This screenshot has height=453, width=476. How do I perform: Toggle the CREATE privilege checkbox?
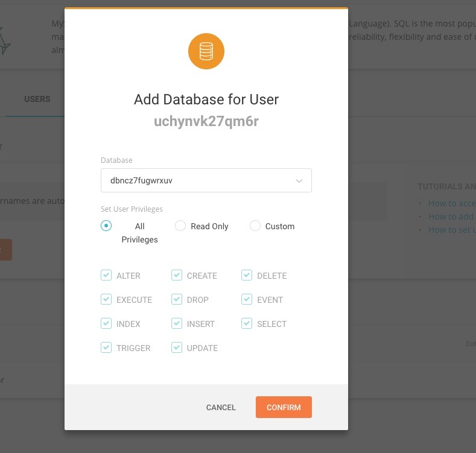(177, 276)
